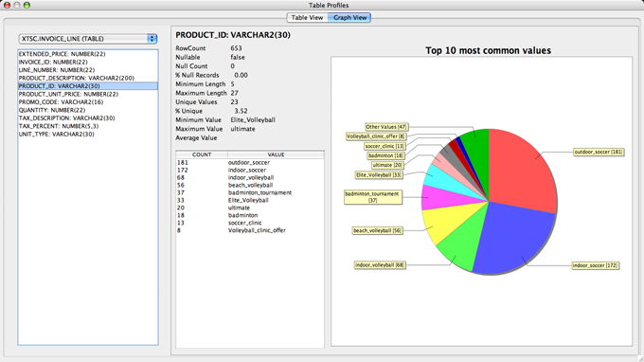Select the Graph View tab

coord(349,18)
